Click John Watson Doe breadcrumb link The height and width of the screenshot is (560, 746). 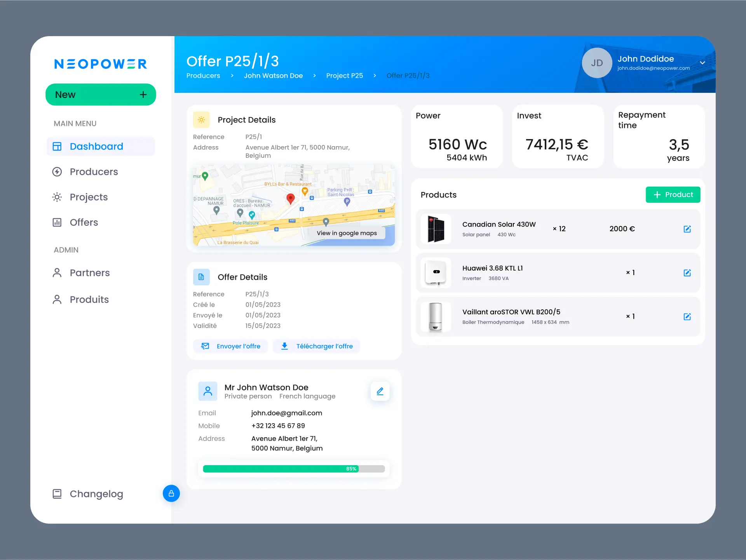click(x=273, y=76)
